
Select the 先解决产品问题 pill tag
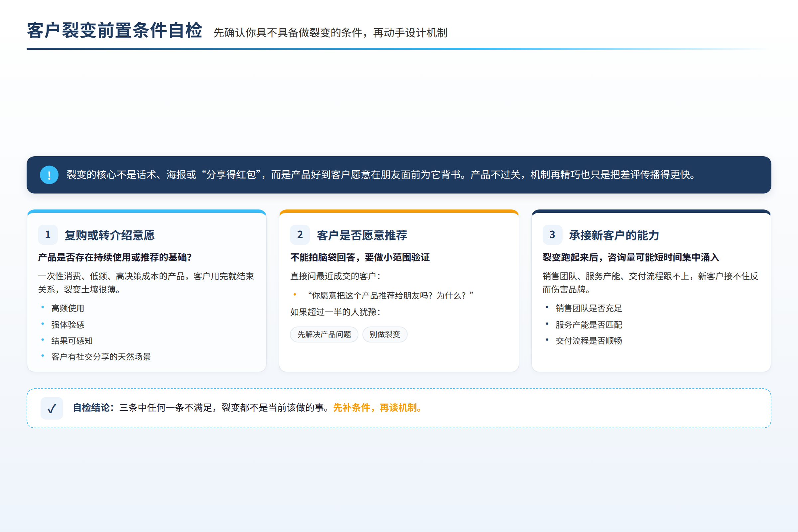[x=324, y=334]
